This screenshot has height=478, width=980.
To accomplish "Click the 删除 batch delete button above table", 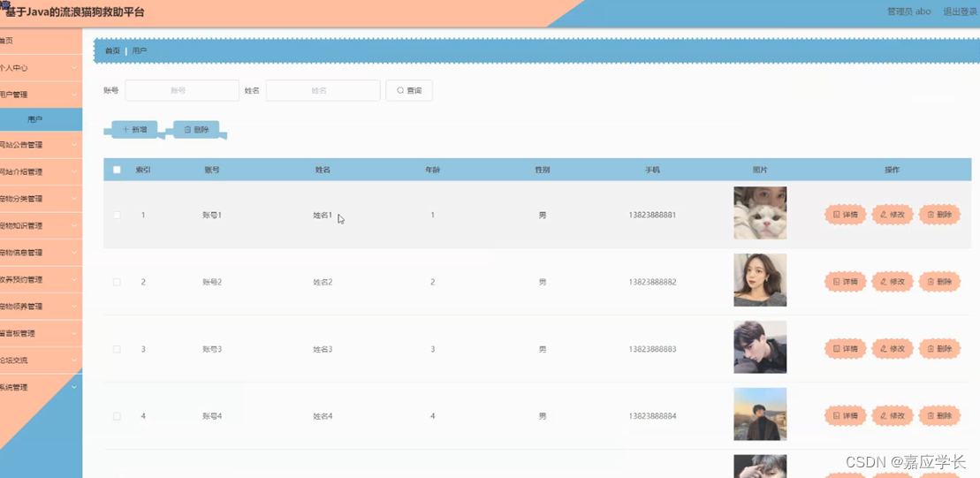I will (x=196, y=129).
